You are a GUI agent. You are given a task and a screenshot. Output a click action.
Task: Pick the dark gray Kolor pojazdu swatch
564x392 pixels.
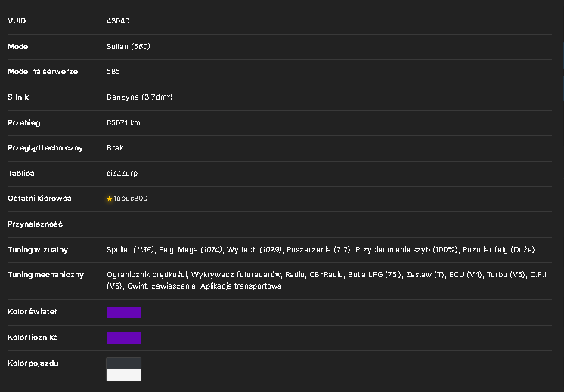[123, 363]
